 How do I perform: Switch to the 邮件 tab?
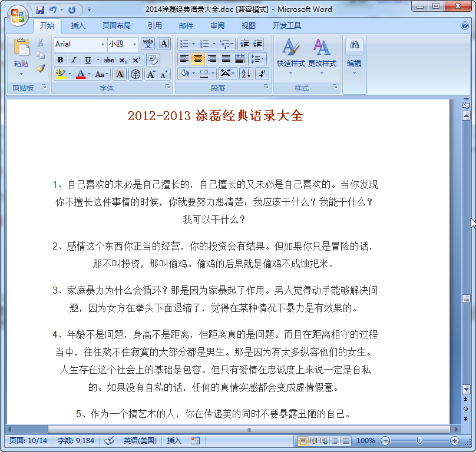(186, 26)
